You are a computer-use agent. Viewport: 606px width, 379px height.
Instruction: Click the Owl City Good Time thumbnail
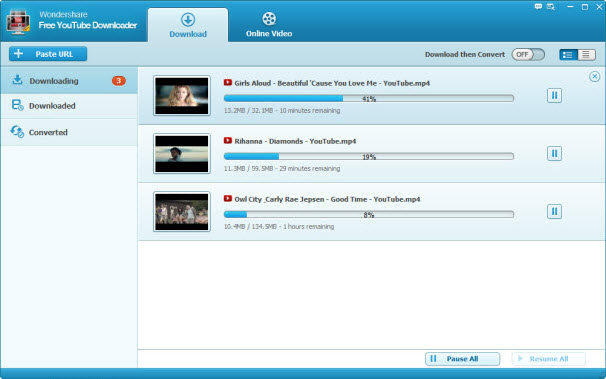click(182, 212)
